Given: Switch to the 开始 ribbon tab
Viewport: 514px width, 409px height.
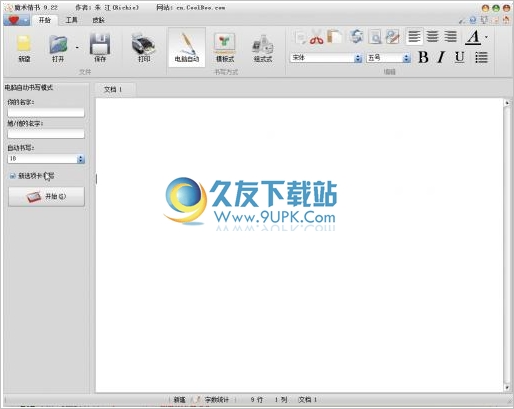Looking at the screenshot, I should [x=45, y=20].
